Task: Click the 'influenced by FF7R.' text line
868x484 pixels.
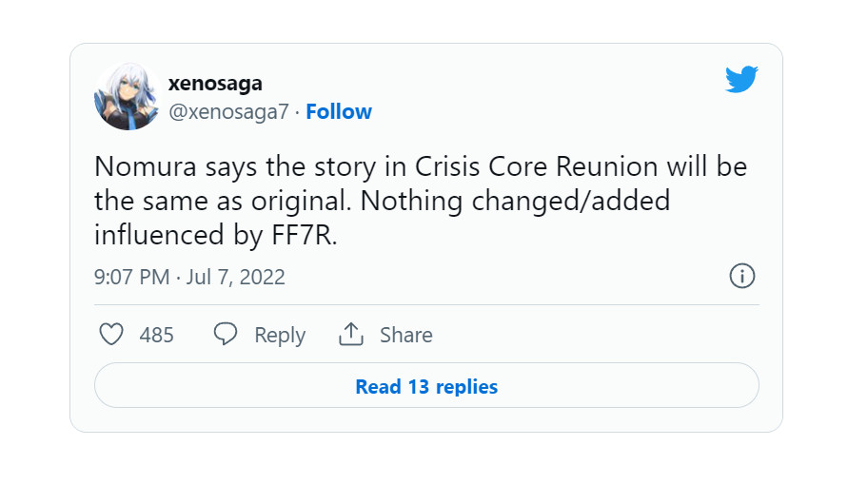Action: (215, 235)
